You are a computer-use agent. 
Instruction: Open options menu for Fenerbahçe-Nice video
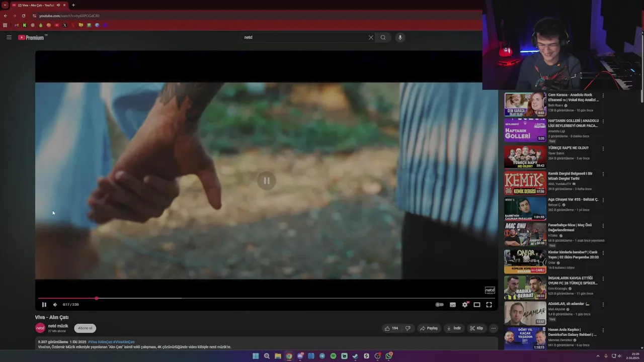[603, 226]
